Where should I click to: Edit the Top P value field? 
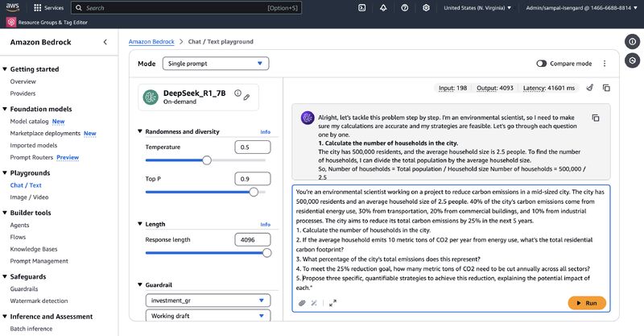point(253,179)
